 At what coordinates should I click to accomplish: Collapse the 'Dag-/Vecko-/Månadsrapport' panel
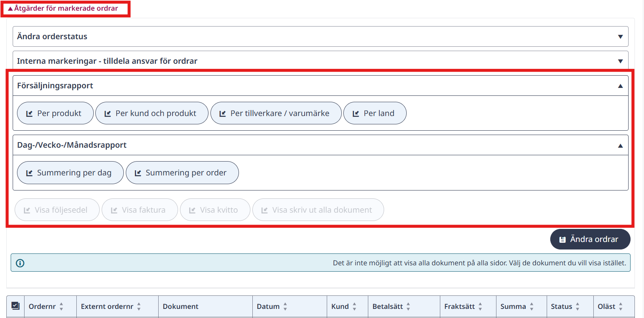tap(320, 145)
